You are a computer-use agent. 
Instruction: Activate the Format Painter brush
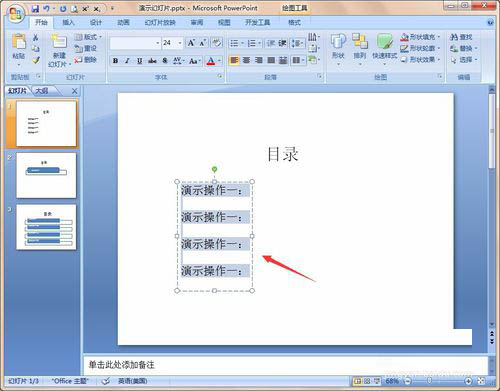(x=36, y=60)
